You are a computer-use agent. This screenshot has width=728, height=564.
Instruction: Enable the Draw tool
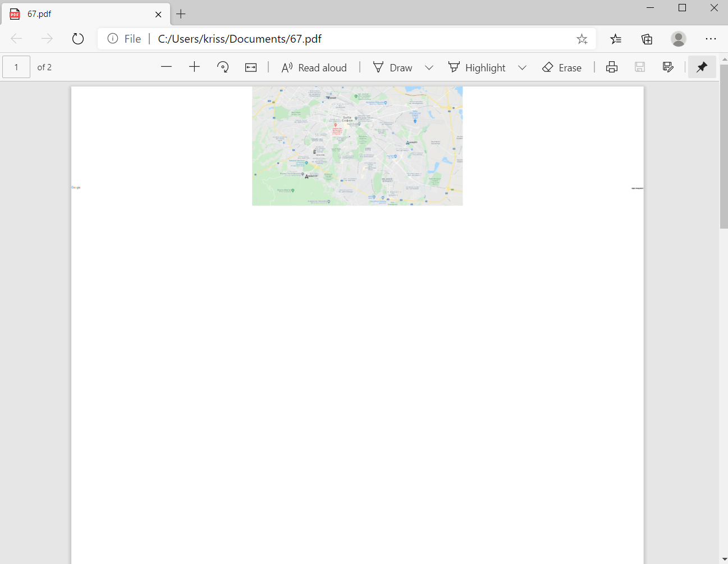click(x=392, y=67)
